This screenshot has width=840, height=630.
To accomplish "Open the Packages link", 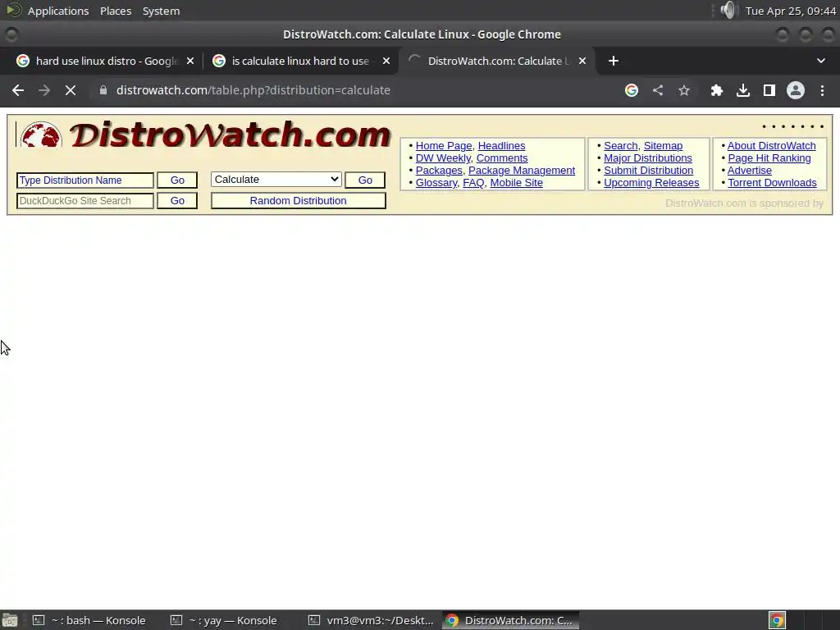I will pyautogui.click(x=439, y=171).
